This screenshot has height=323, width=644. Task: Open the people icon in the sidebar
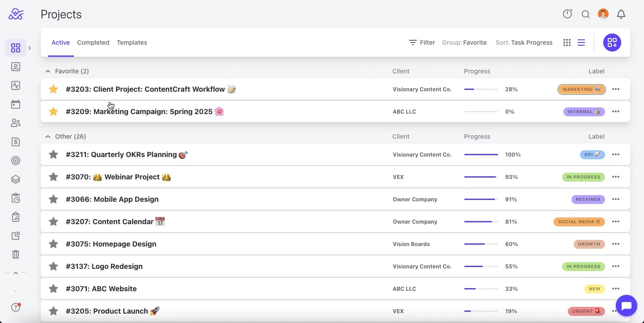16,123
